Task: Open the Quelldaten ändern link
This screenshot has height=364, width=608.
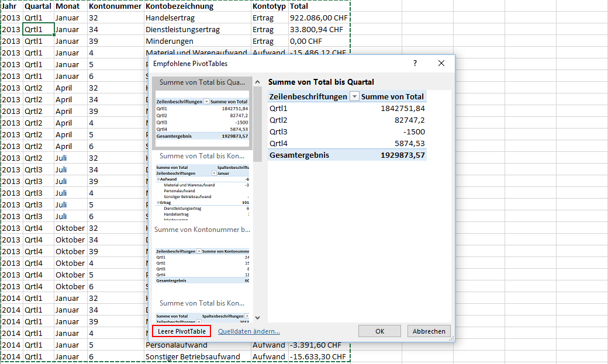Action: [248, 331]
